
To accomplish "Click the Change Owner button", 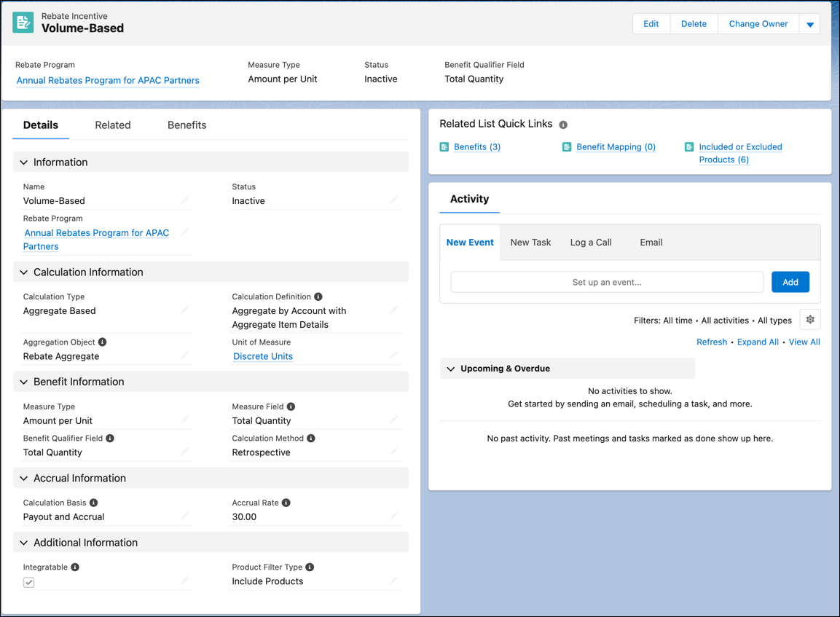I will click(758, 24).
